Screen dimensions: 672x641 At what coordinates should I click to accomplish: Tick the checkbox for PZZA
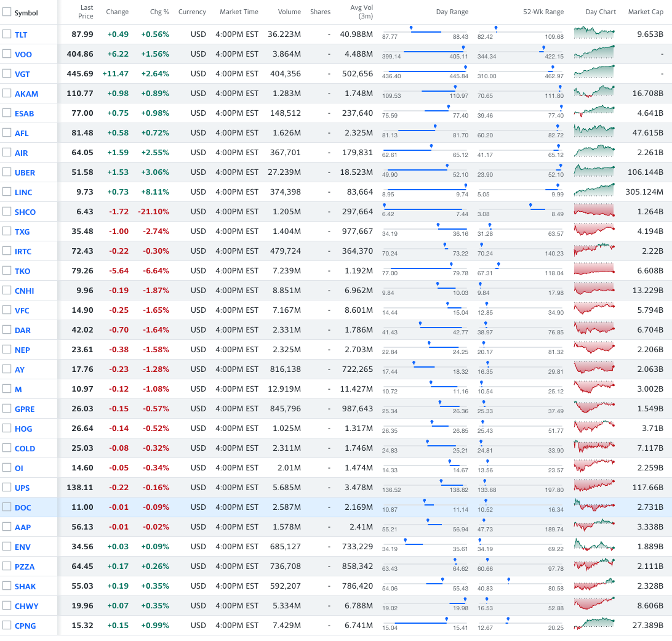pos(6,566)
